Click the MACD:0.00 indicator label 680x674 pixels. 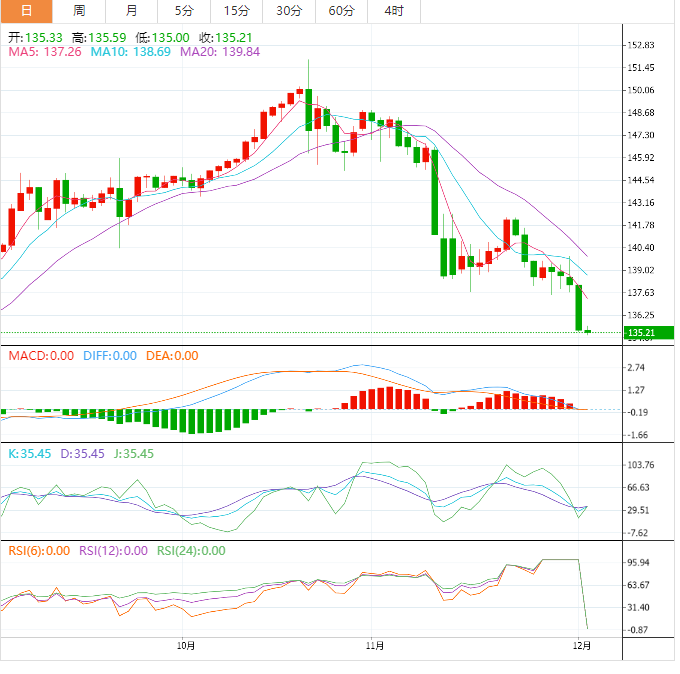[41, 356]
